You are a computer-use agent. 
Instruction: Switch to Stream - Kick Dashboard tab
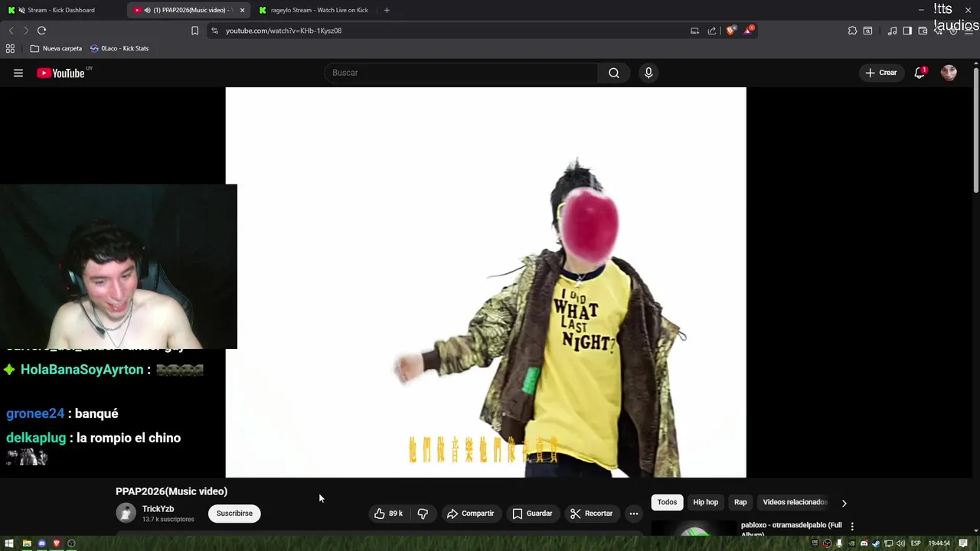click(63, 10)
